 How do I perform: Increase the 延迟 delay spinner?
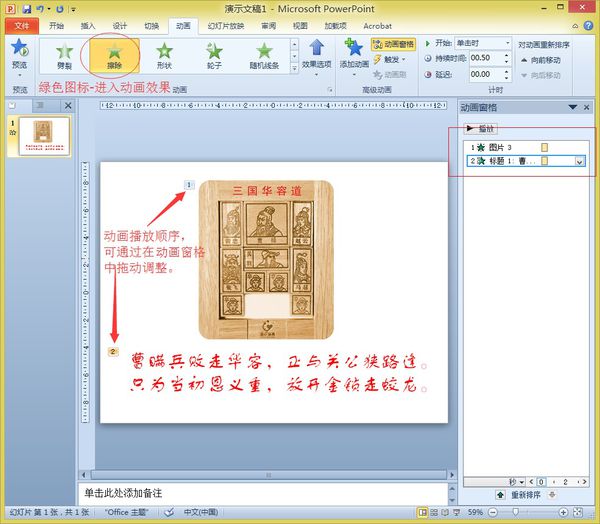507,71
